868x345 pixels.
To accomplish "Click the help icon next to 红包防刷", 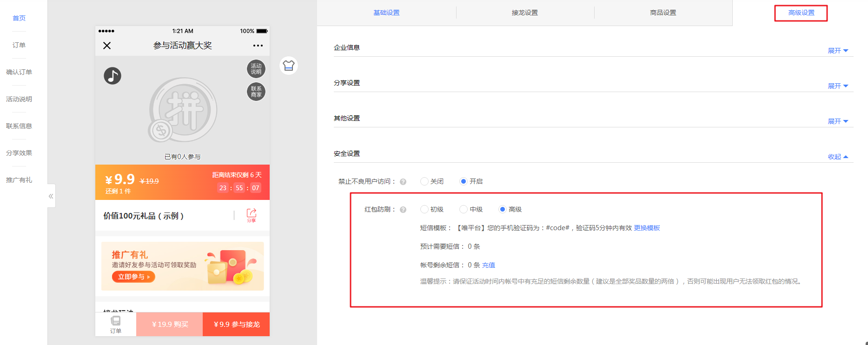I will [x=403, y=210].
